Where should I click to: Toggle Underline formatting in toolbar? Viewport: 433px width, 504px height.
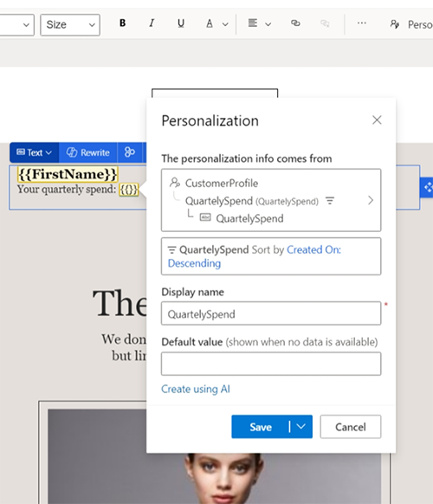[x=181, y=23]
